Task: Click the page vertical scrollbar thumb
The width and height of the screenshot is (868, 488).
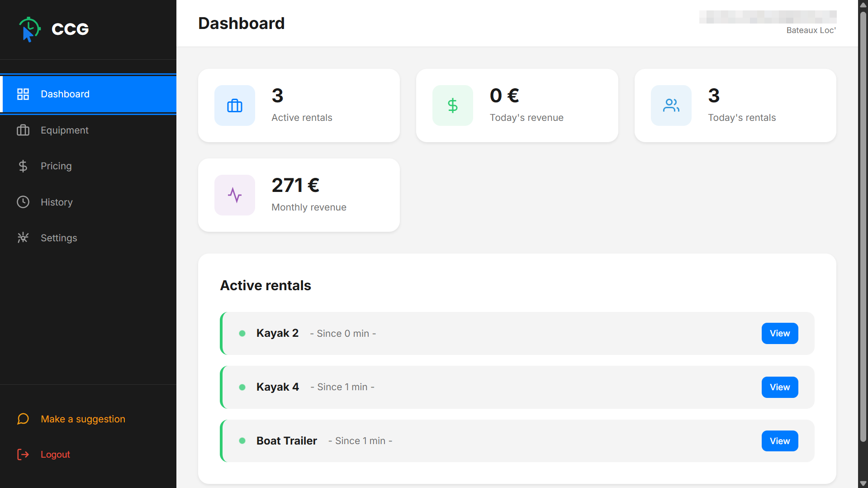Action: [x=863, y=226]
